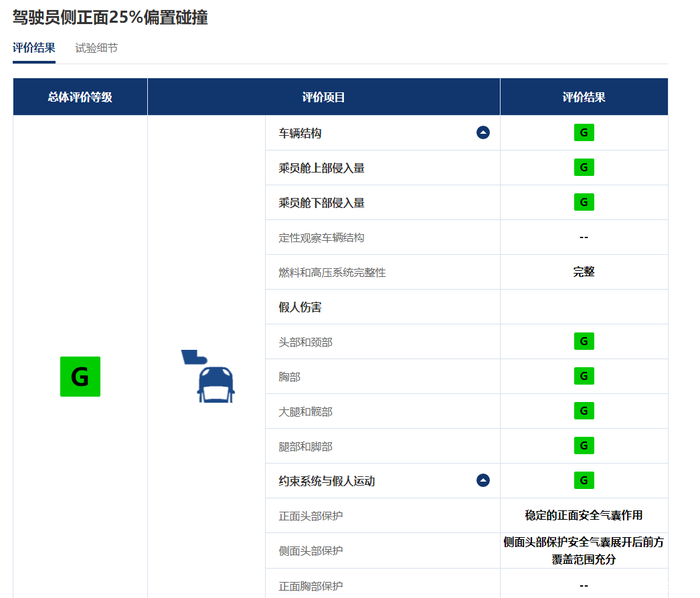The height and width of the screenshot is (598, 700).
Task: Select the 约束系统与假人运动 row label
Action: pyautogui.click(x=327, y=481)
